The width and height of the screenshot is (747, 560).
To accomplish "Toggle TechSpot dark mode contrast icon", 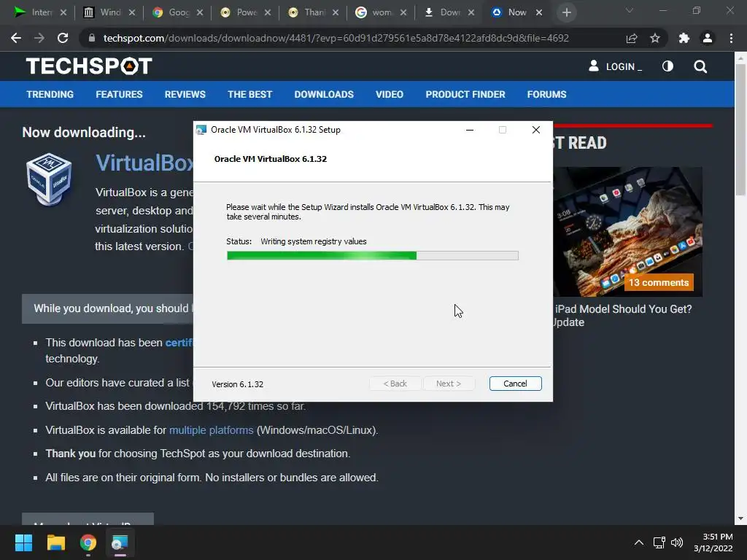I will pos(668,66).
